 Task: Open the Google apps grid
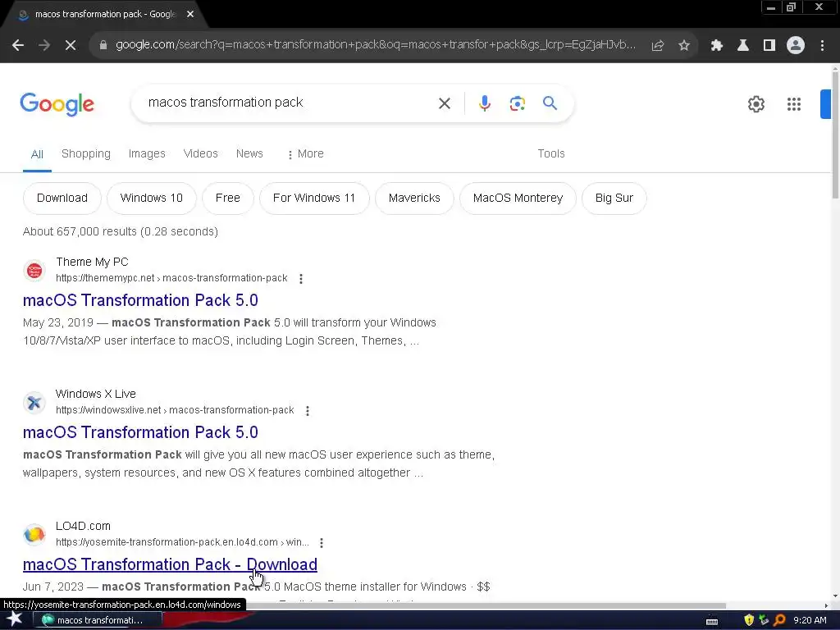pyautogui.click(x=794, y=104)
